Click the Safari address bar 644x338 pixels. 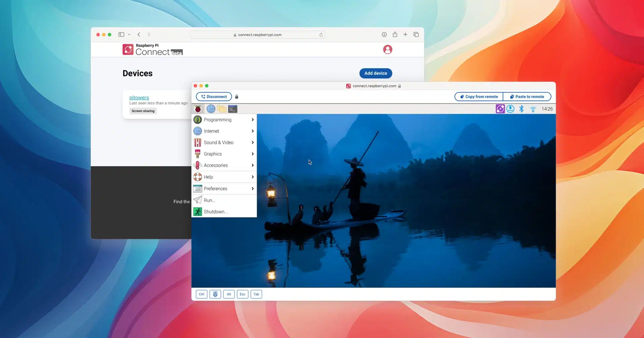[257, 35]
